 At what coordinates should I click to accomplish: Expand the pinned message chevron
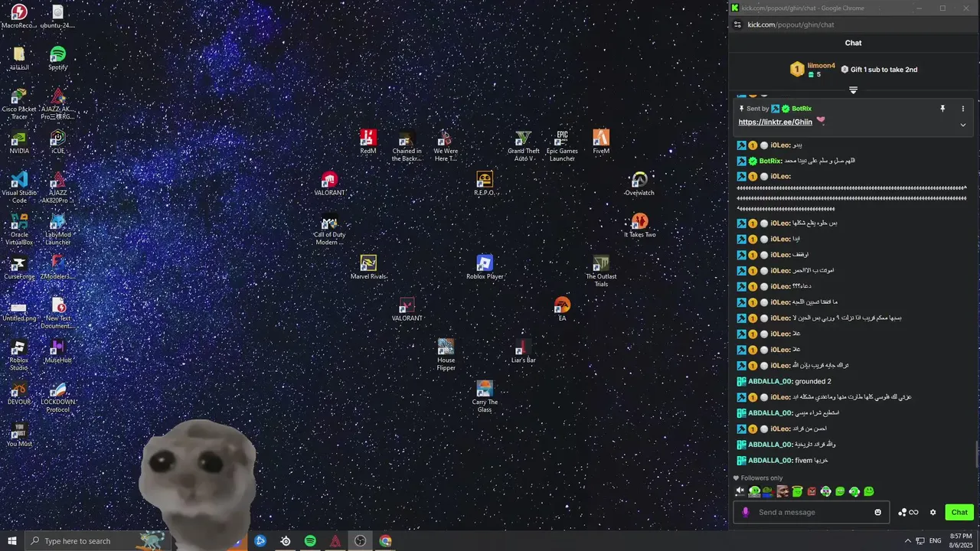pyautogui.click(x=963, y=125)
